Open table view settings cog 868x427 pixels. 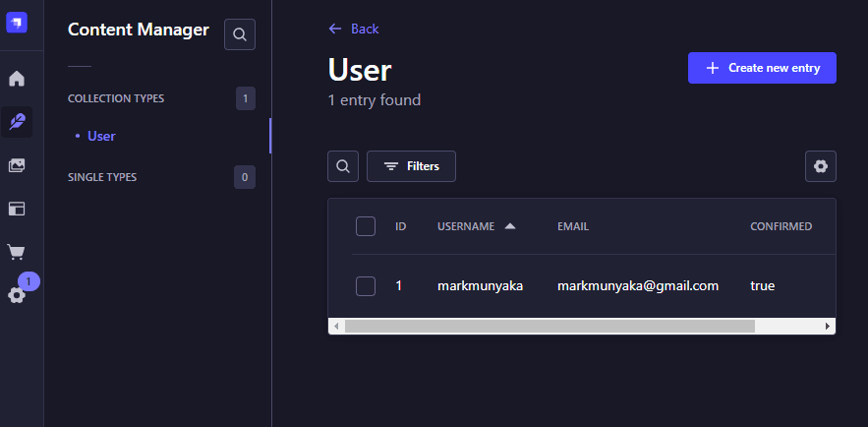click(820, 166)
